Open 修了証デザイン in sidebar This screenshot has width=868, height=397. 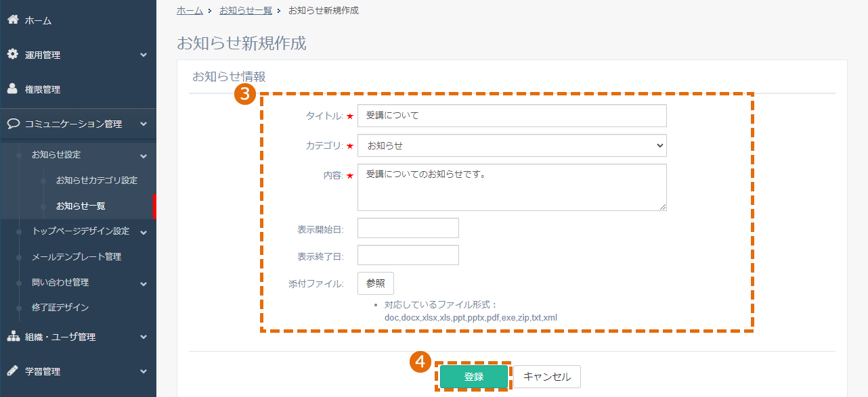tap(60, 307)
